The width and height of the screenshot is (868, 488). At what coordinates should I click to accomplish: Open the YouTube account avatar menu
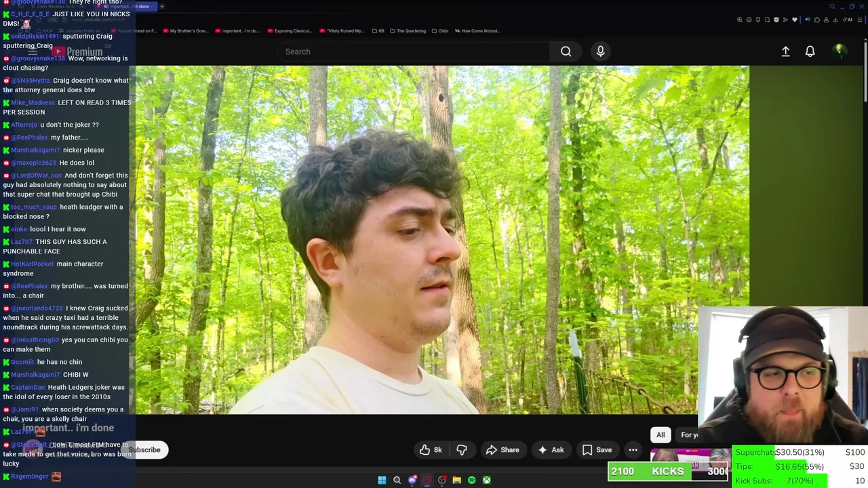[839, 51]
